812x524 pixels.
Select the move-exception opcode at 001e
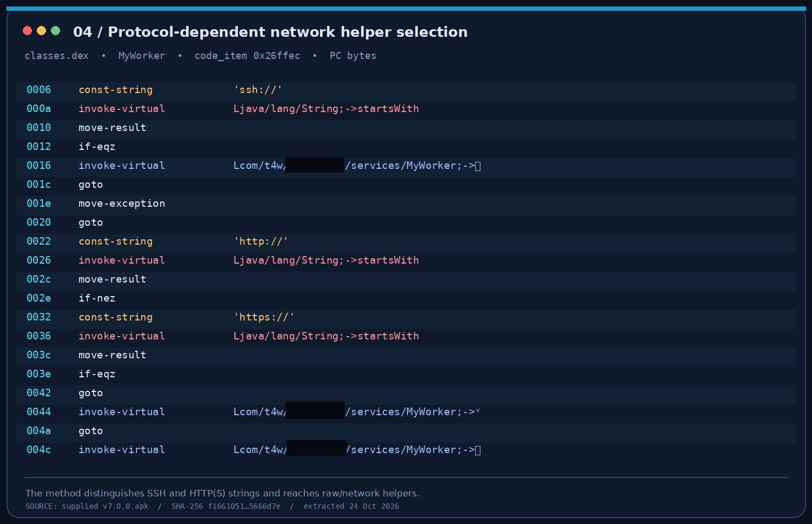[x=122, y=204]
